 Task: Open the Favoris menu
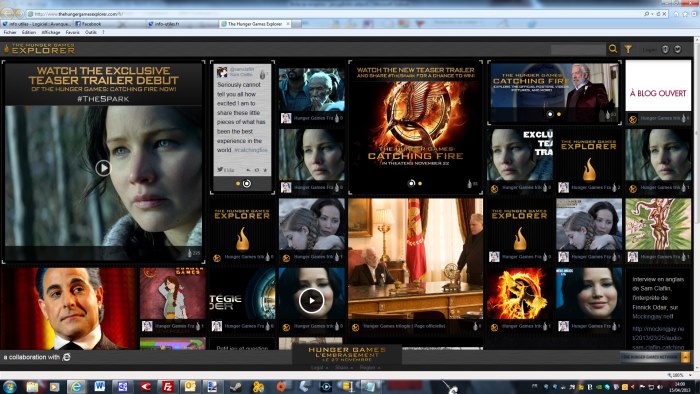(x=72, y=33)
